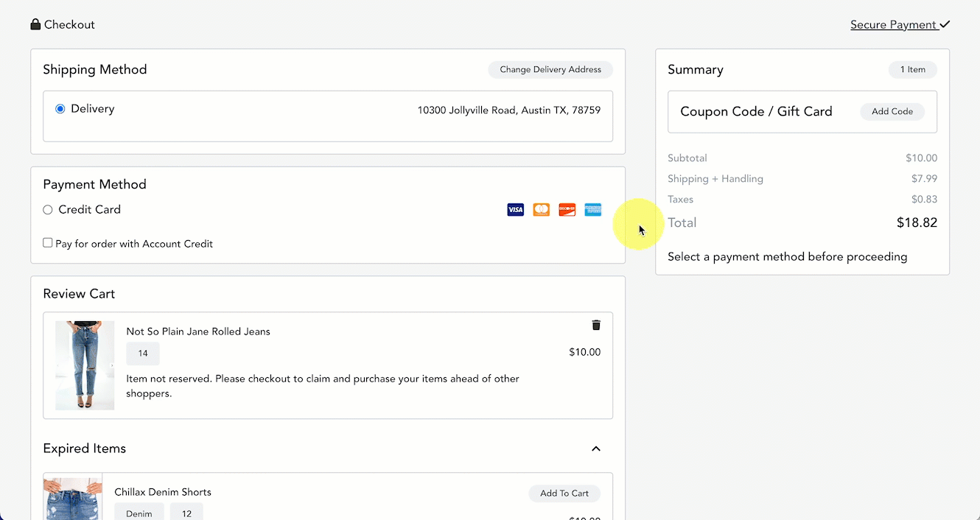
Task: Click the Secure Payment checkmark icon
Action: pos(945,24)
